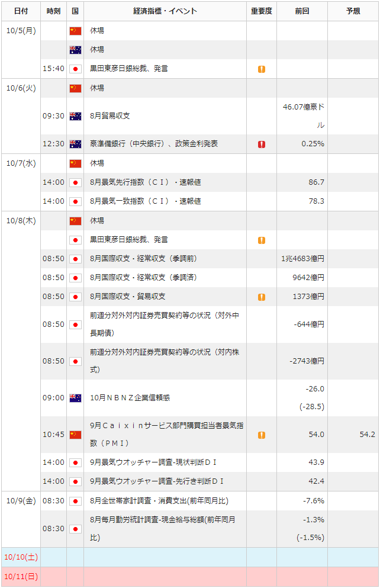The image size is (380, 588).
Task: Click Japan flag for 現状判断DI row
Action: (x=75, y=462)
